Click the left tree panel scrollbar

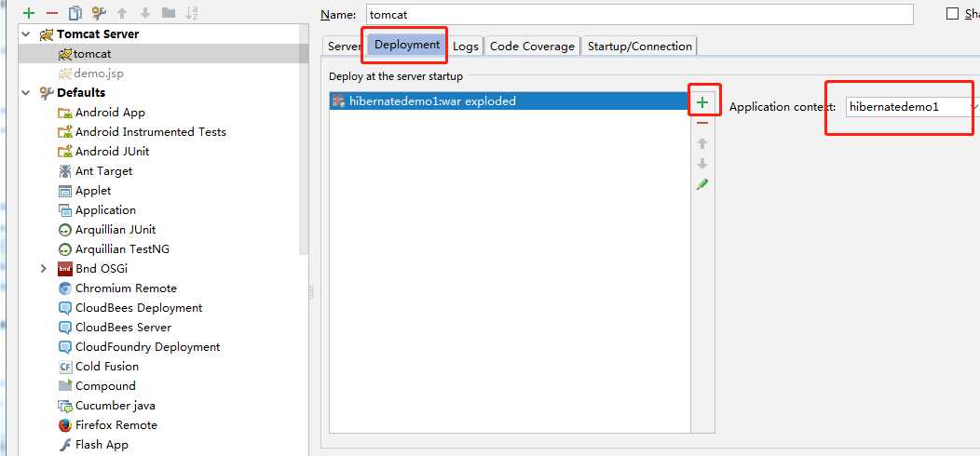[304, 138]
